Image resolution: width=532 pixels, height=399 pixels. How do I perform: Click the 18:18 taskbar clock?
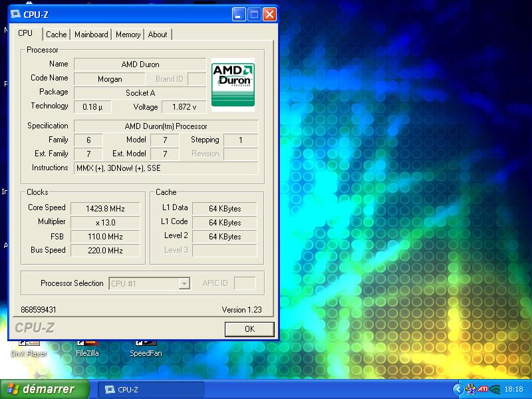[x=513, y=389]
